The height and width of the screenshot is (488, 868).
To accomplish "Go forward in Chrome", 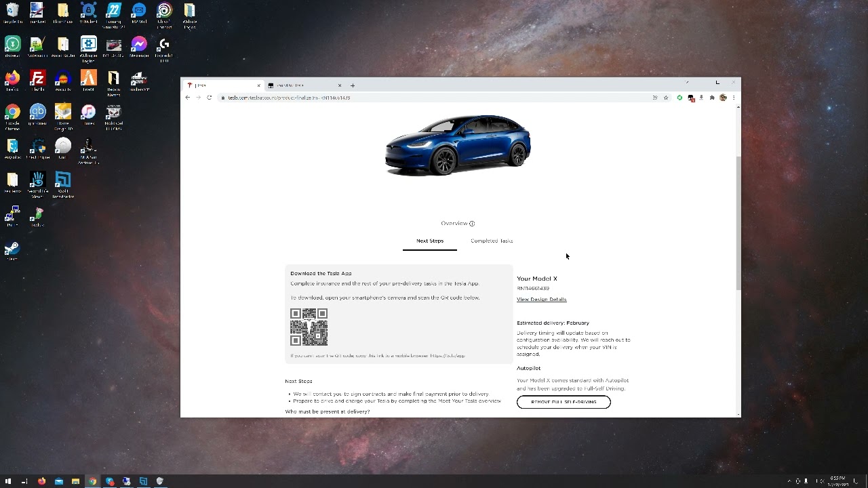I will 199,98.
